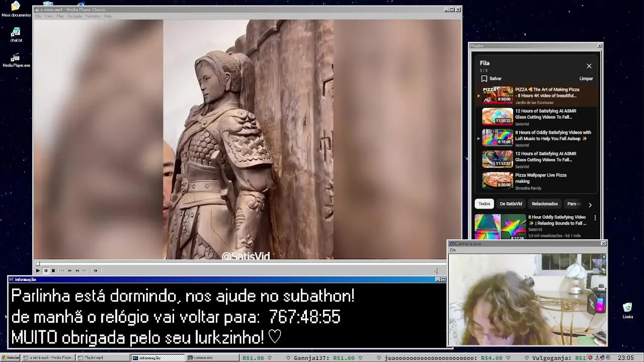
Task: Open the File menu in Media Player Classic
Action: pyautogui.click(x=38, y=16)
